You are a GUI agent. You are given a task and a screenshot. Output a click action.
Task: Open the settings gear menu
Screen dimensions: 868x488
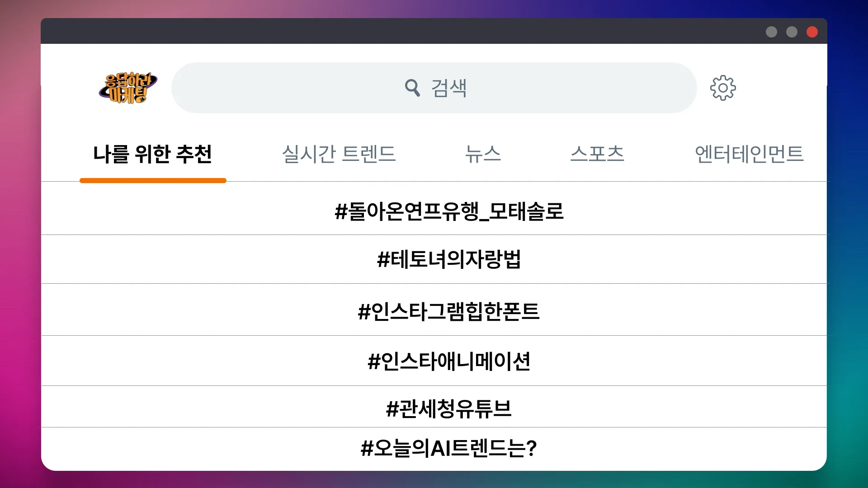723,88
